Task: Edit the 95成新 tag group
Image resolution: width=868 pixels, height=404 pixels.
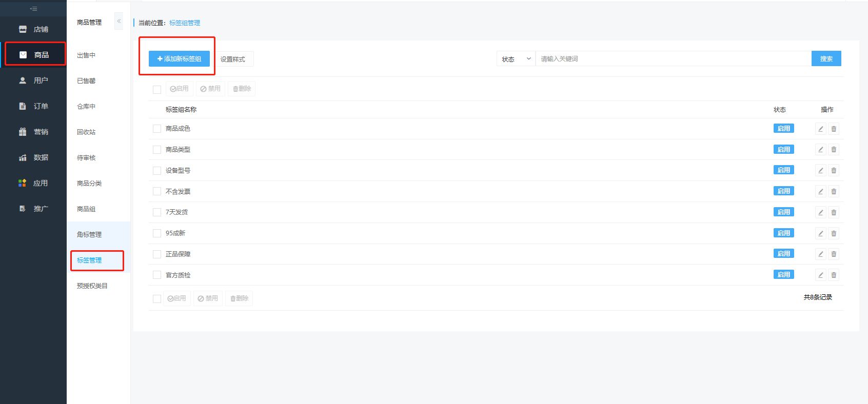Action: [821, 233]
